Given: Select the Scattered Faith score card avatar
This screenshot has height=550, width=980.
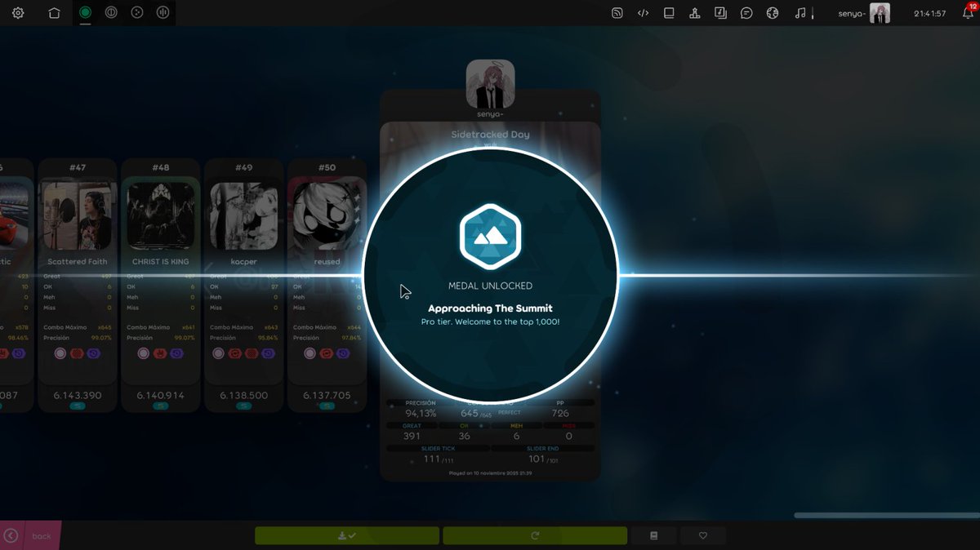Looking at the screenshot, I should (78, 216).
